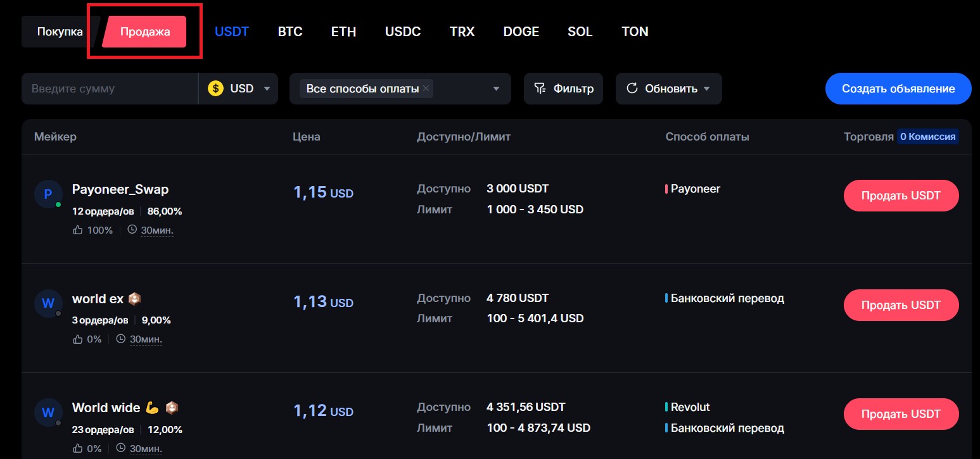
Task: Choose the TON coin tab
Action: 635,32
